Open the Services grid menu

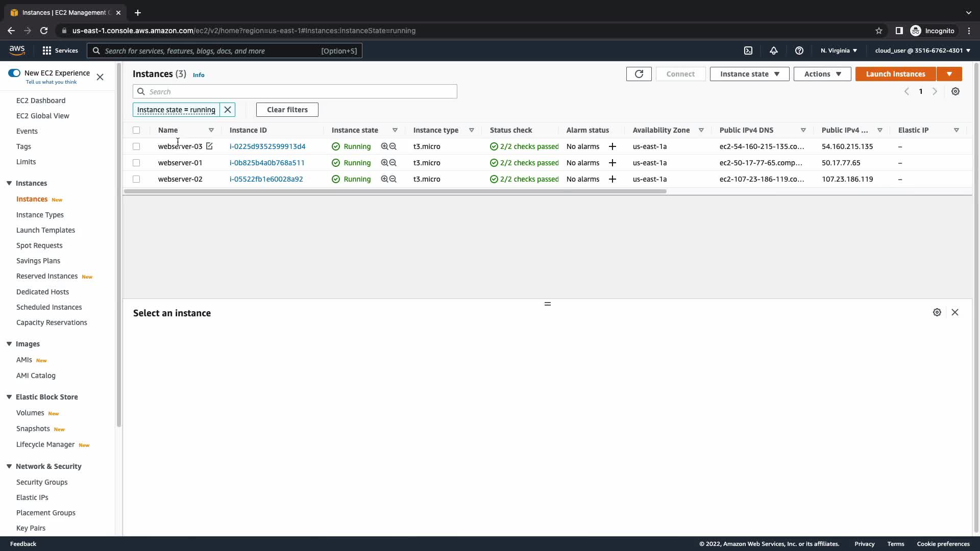point(47,51)
